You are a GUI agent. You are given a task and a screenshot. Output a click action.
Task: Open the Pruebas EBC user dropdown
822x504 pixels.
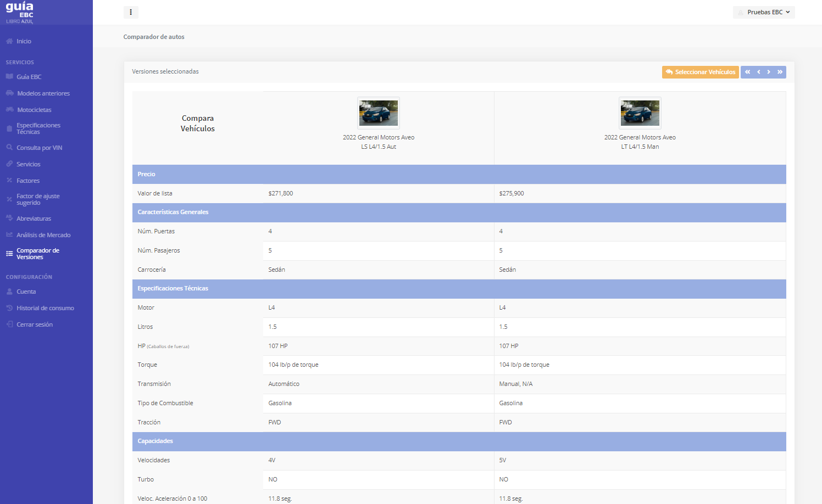click(764, 12)
